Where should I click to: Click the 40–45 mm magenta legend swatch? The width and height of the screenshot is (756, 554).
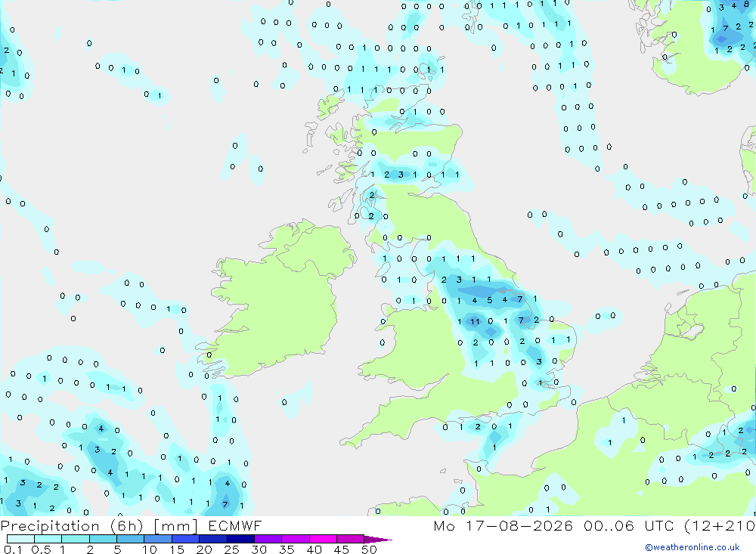click(323, 539)
